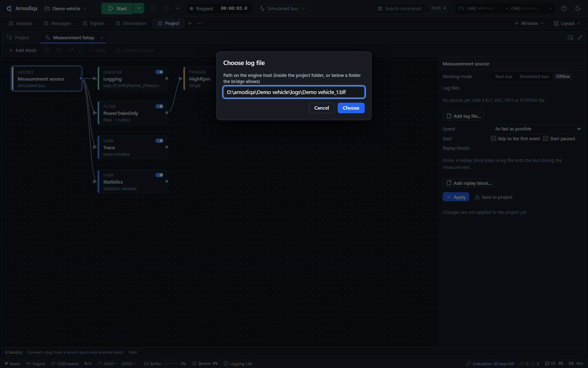The width and height of the screenshot is (588, 368).
Task: Open the help icon in top bar
Action: click(x=564, y=9)
